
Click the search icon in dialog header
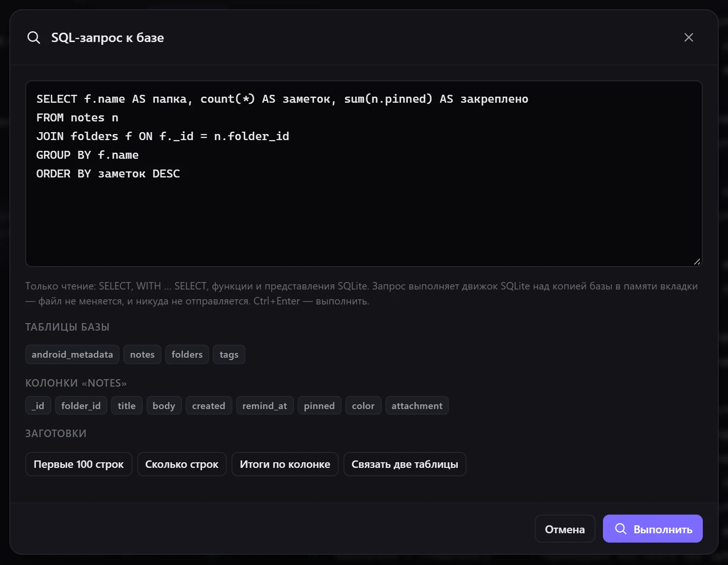point(34,38)
